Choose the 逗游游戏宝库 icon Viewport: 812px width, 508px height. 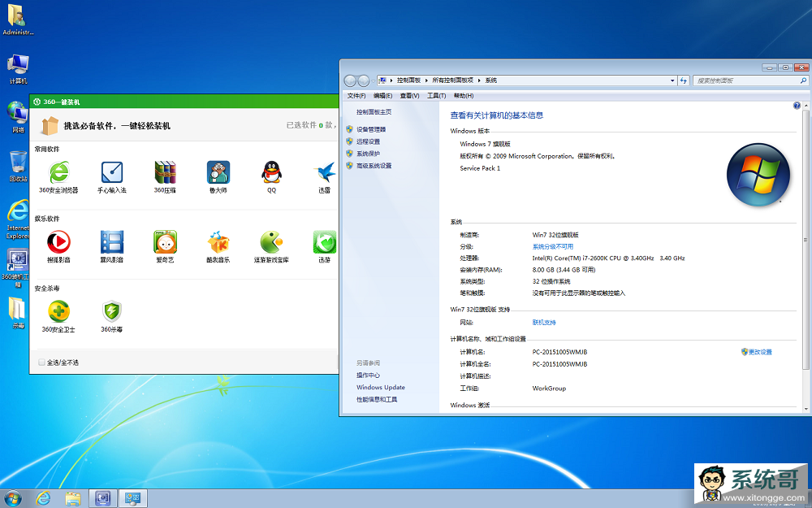271,242
